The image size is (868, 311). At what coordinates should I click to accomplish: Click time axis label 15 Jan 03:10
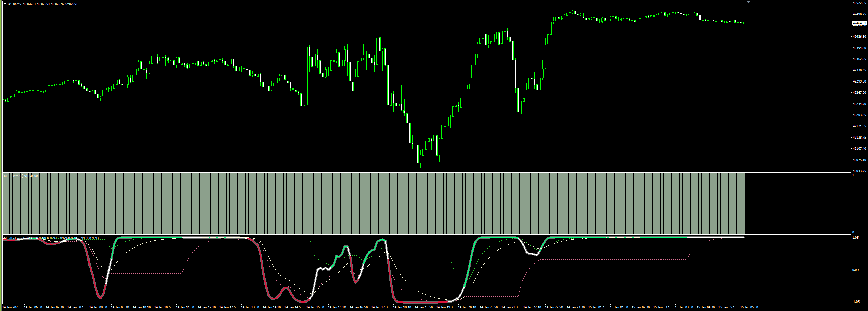pos(663,307)
